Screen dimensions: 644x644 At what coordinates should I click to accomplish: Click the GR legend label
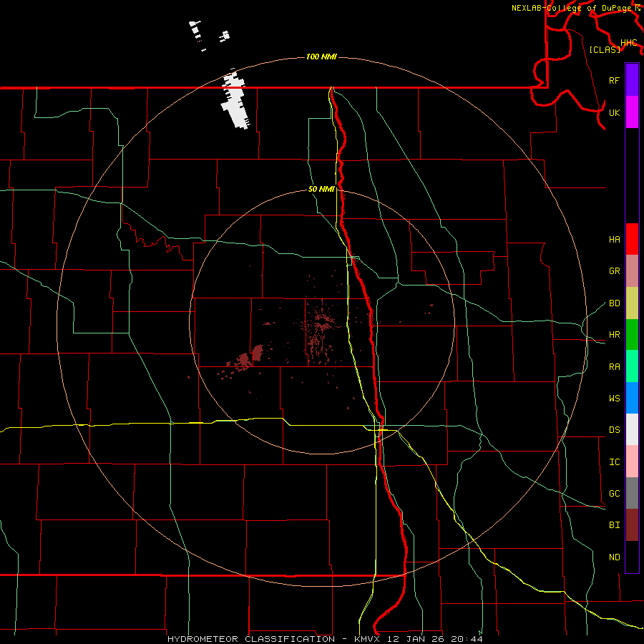(614, 271)
